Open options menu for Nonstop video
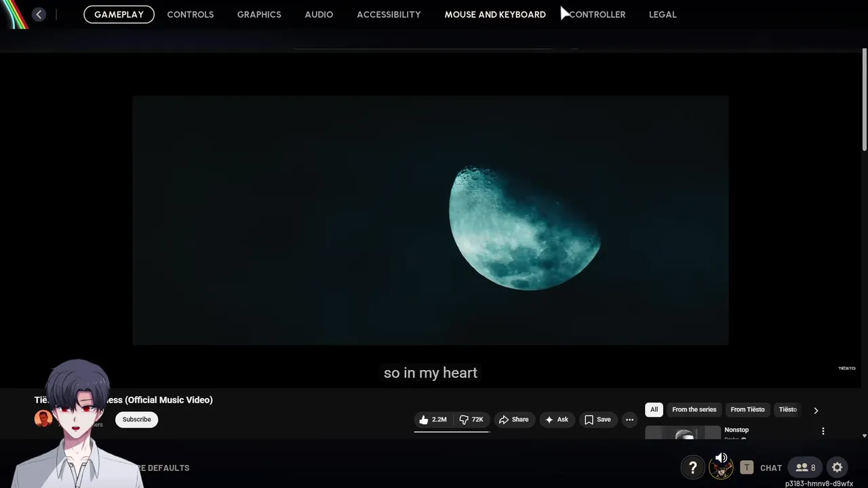The height and width of the screenshot is (488, 868). pos(823,431)
